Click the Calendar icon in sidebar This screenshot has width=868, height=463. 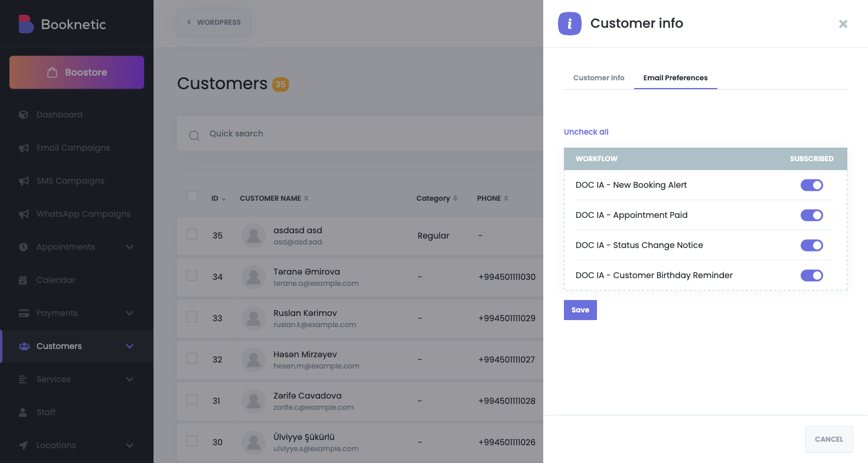click(x=24, y=280)
